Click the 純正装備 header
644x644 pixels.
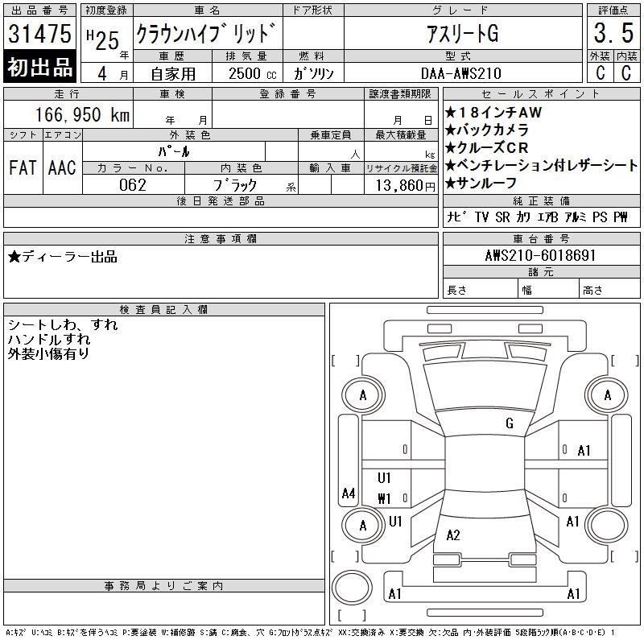coord(541,200)
